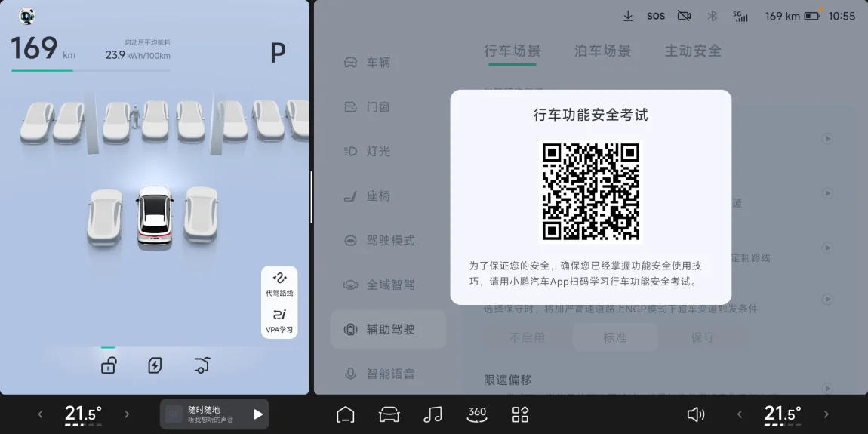Tap the 限速偏移 setting title
Screen dimensions: 868x434
click(508, 380)
